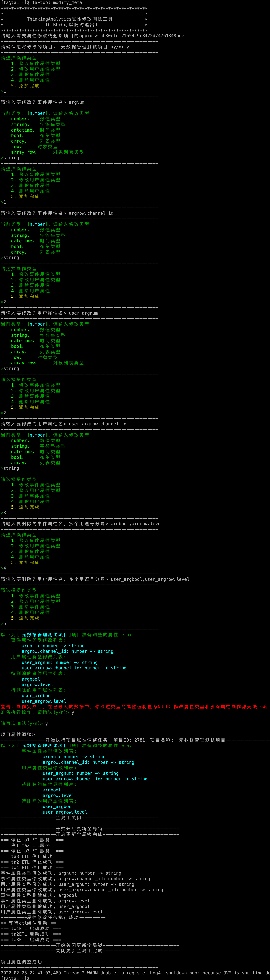Click the '请再次确认(y/n)> y' line

24,724
